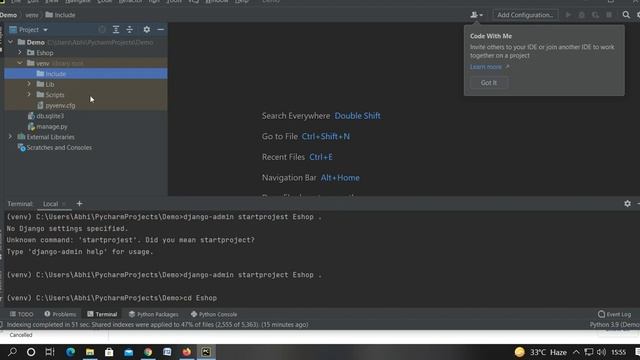The height and width of the screenshot is (360, 640).
Task: Open the Terminal panel settings gear
Action: pyautogui.click(x=627, y=204)
